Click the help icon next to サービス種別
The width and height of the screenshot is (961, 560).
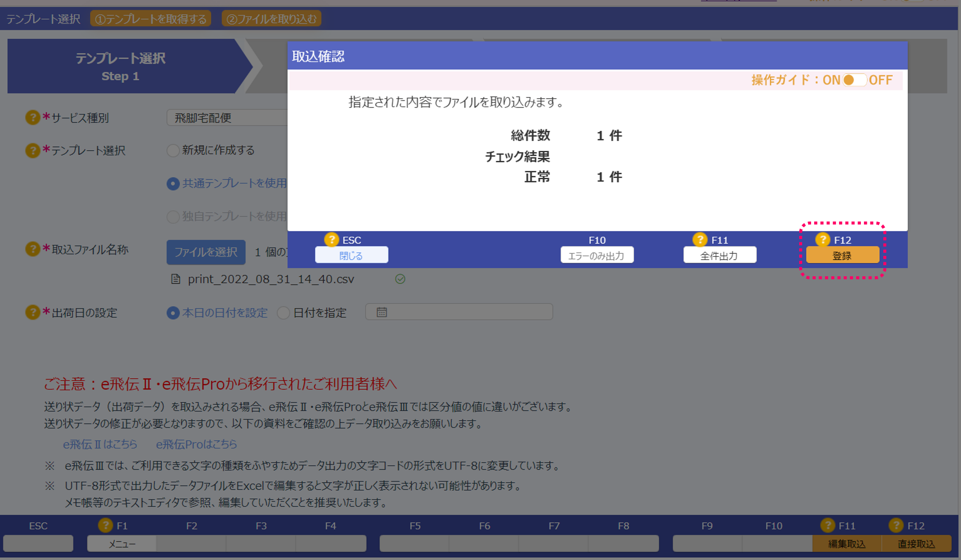point(32,117)
